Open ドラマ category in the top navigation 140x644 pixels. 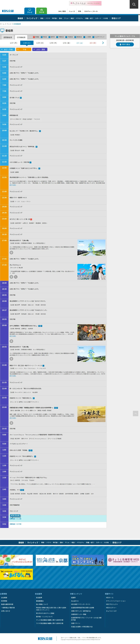[x=48, y=18]
